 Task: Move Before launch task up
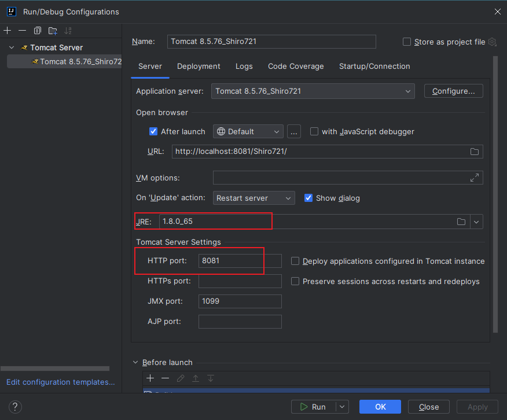pyautogui.click(x=196, y=378)
